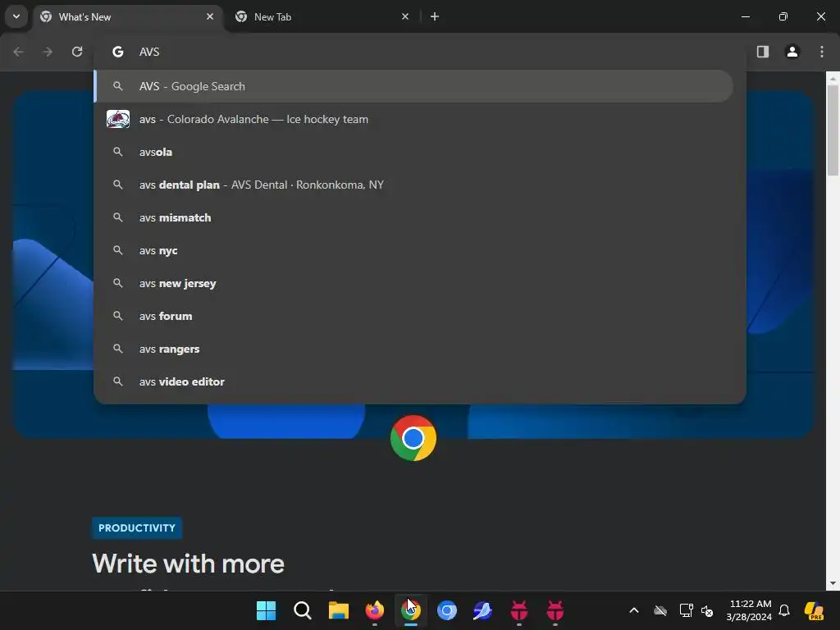This screenshot has height=630, width=840.
Task: Open the Chrome side panel
Action: coord(763,52)
